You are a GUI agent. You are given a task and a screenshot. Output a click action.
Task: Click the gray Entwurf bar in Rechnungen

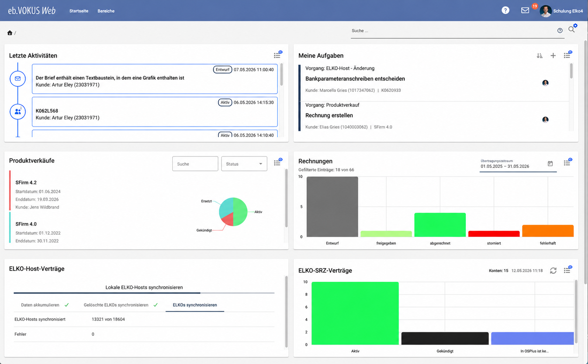(x=332, y=207)
